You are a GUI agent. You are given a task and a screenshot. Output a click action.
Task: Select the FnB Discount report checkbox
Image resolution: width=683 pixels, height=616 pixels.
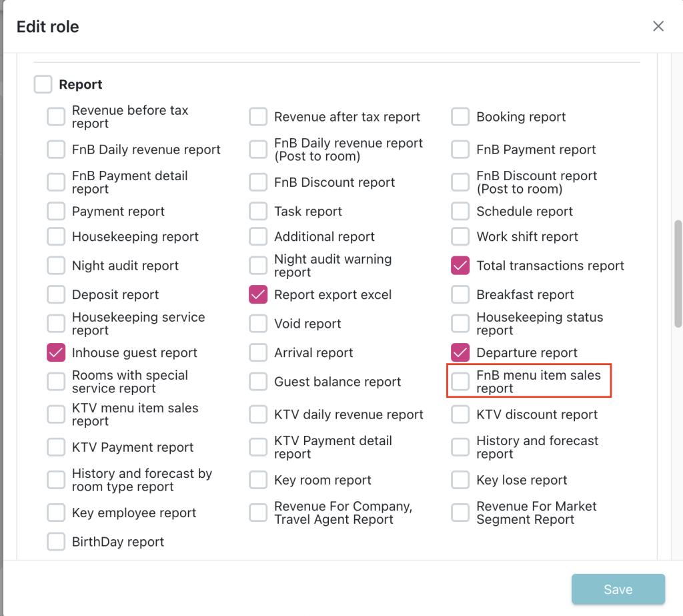258,182
